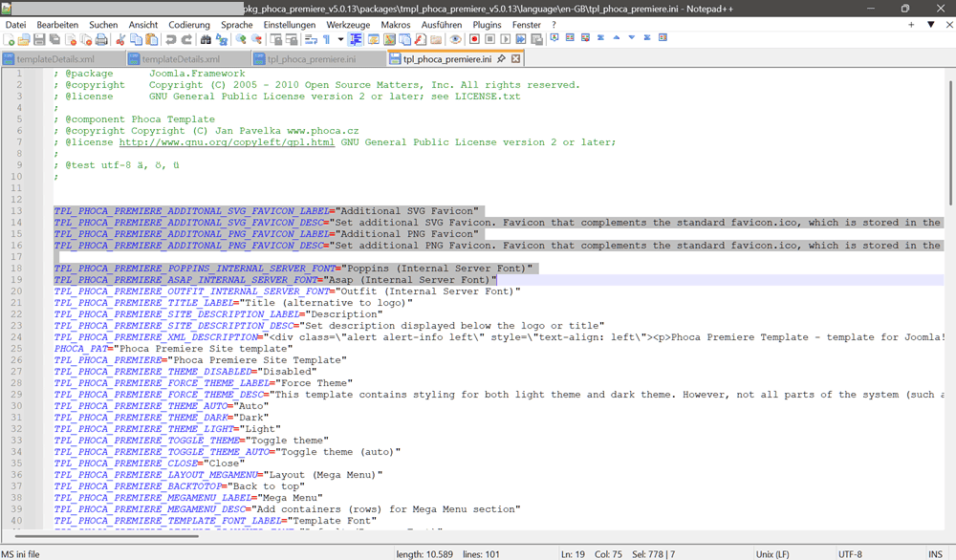The width and height of the screenshot is (956, 560).
Task: Toggle Show all characters pilcrow icon
Action: (x=326, y=40)
